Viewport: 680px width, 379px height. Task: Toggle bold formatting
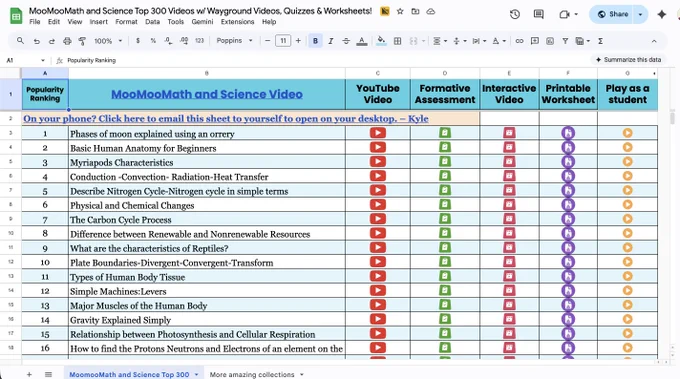(315, 41)
